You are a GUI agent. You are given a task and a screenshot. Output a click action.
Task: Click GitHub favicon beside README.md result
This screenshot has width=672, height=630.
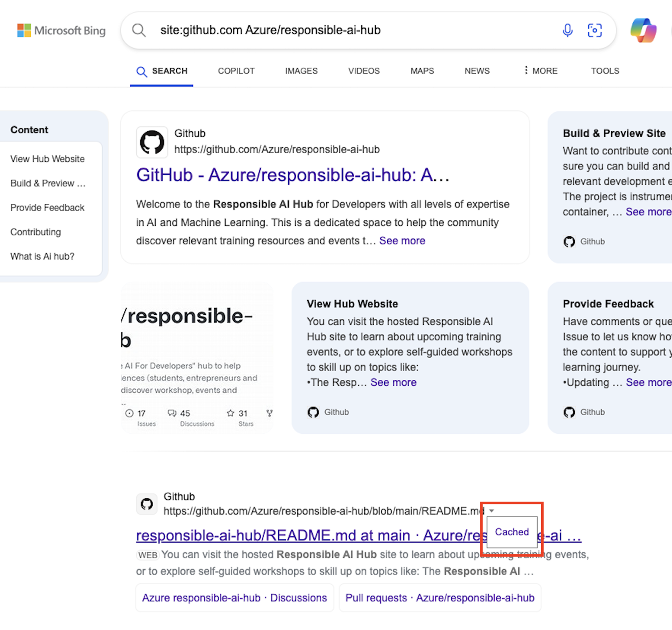[x=147, y=504]
